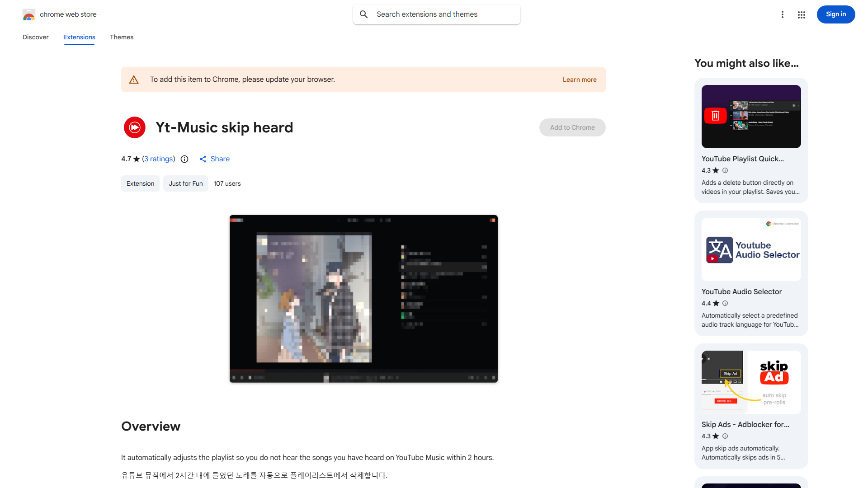Click the warning triangle in the banner
The image size is (868, 488).
(x=134, y=79)
